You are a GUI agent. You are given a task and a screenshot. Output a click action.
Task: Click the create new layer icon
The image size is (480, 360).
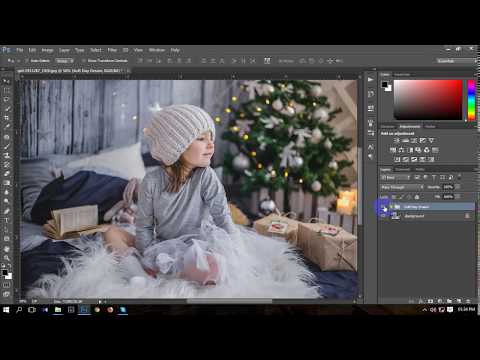(458, 301)
